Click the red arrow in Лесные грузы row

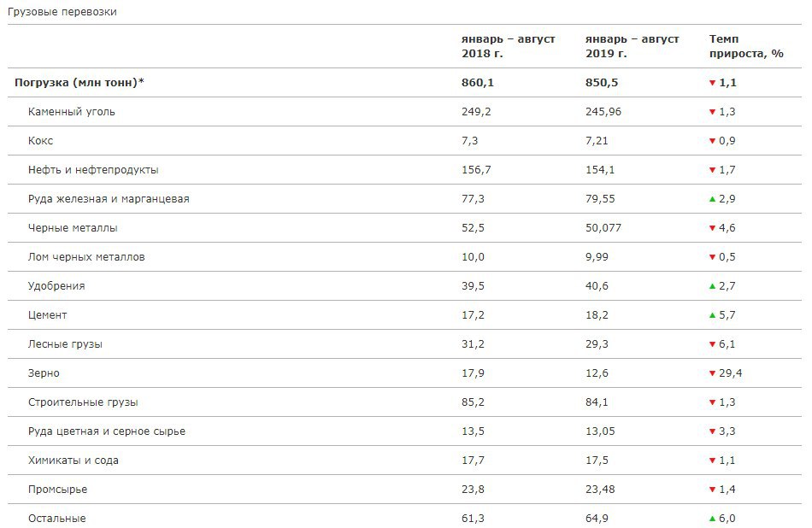712,344
